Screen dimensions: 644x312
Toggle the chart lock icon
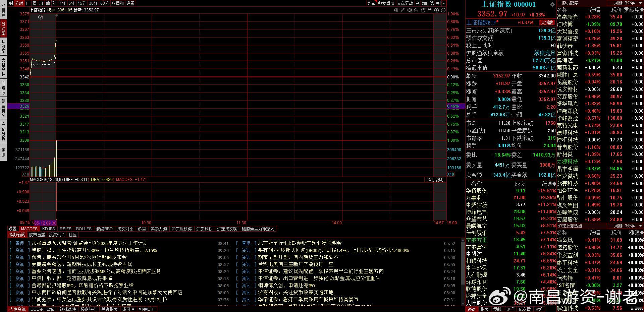430,10
